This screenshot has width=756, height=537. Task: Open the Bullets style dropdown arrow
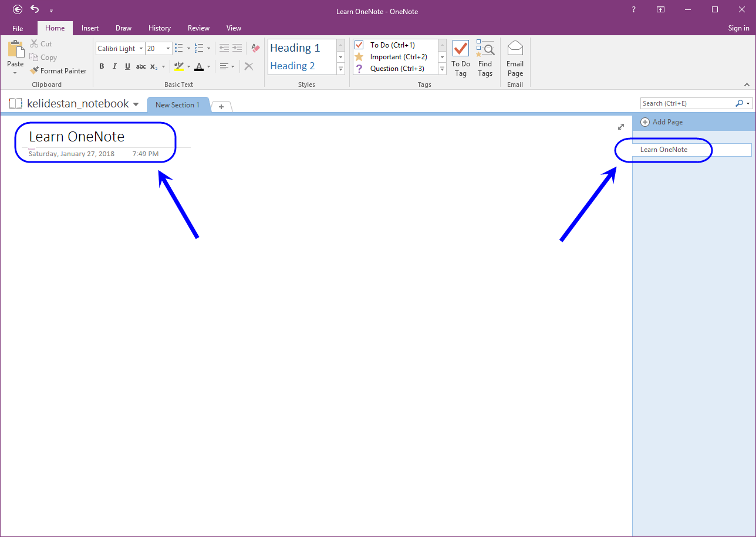pyautogui.click(x=188, y=49)
